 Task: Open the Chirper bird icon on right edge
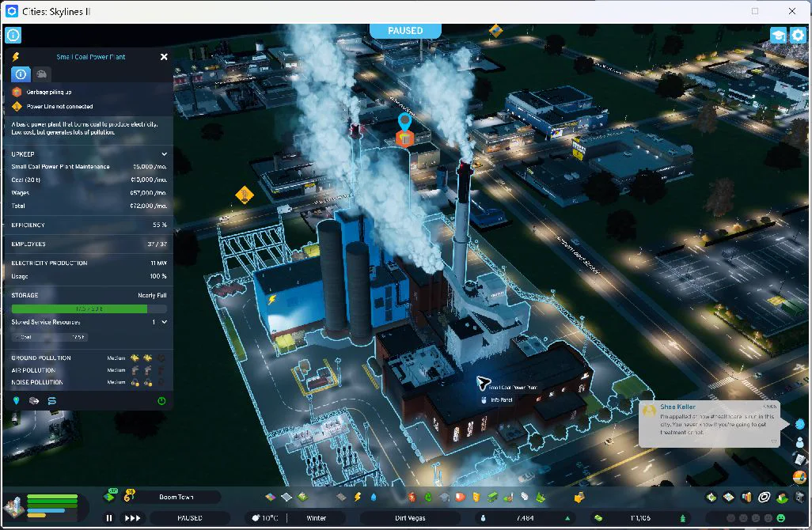800,424
